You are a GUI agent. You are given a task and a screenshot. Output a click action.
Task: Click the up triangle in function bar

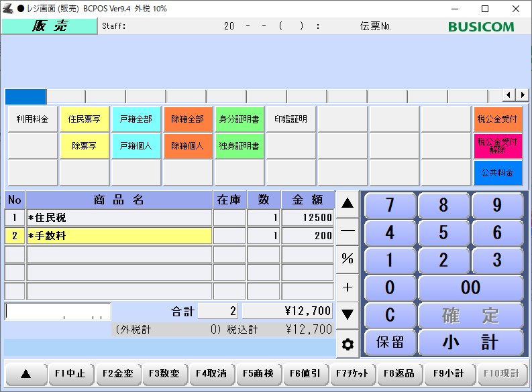(x=25, y=374)
